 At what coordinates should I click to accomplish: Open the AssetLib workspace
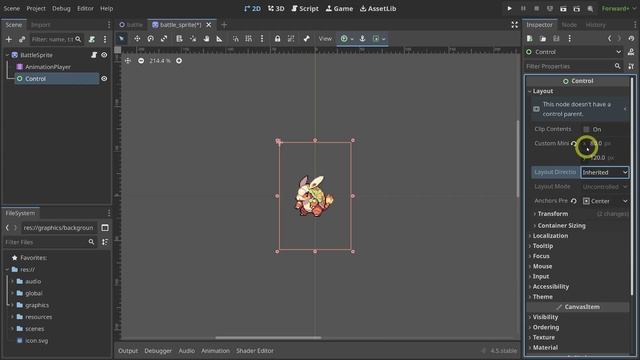(378, 8)
